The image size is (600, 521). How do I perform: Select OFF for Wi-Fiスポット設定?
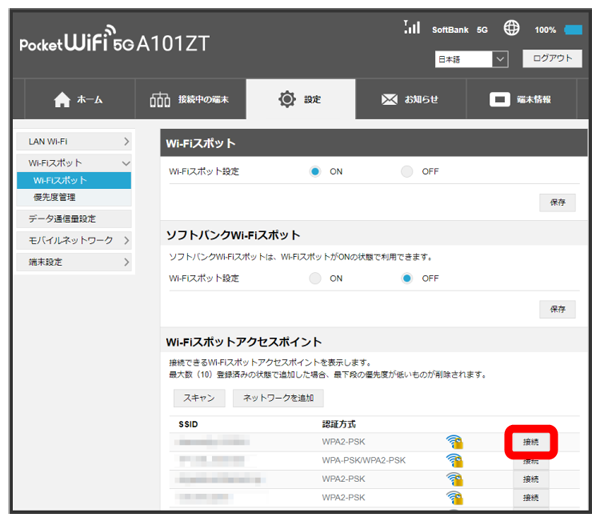[x=407, y=171]
